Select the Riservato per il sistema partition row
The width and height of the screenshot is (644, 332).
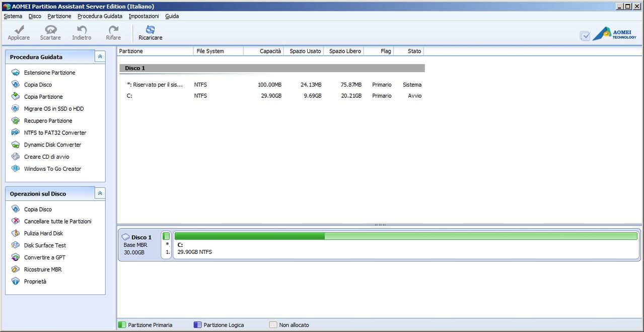(272, 85)
